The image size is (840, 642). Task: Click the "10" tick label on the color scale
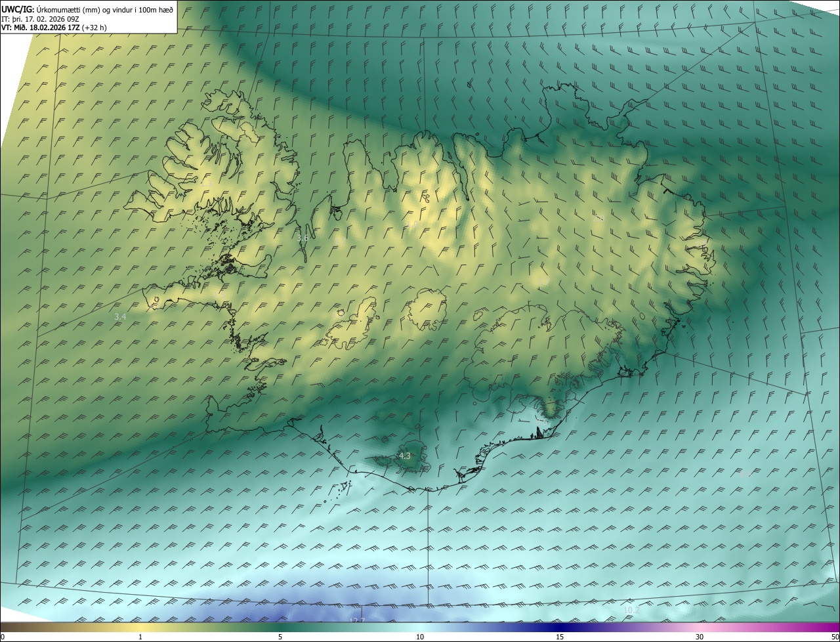420,637
